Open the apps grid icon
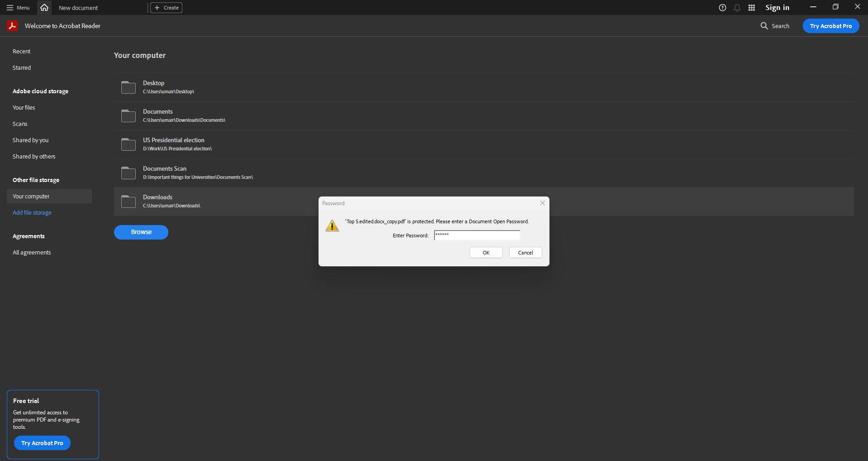Viewport: 868px width, 461px height. tap(752, 8)
